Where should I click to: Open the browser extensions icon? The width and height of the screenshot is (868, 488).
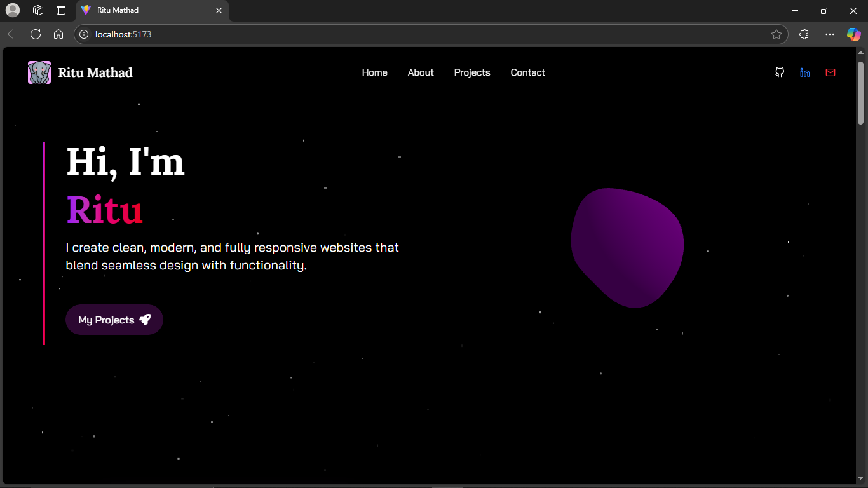tap(804, 34)
